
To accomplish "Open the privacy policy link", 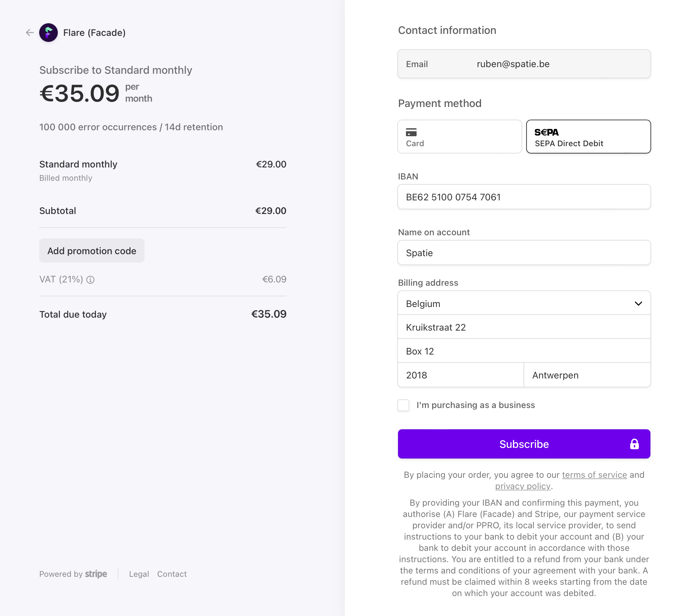I will click(x=523, y=486).
